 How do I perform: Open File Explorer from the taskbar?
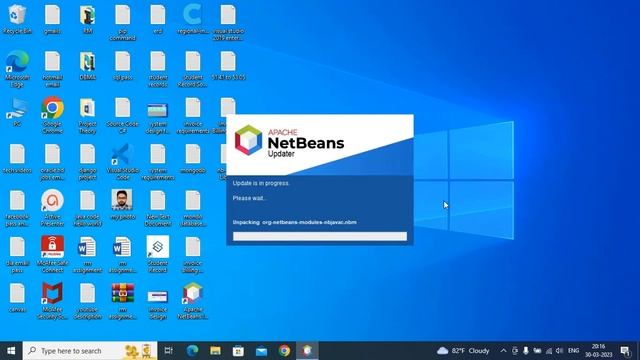click(x=215, y=351)
